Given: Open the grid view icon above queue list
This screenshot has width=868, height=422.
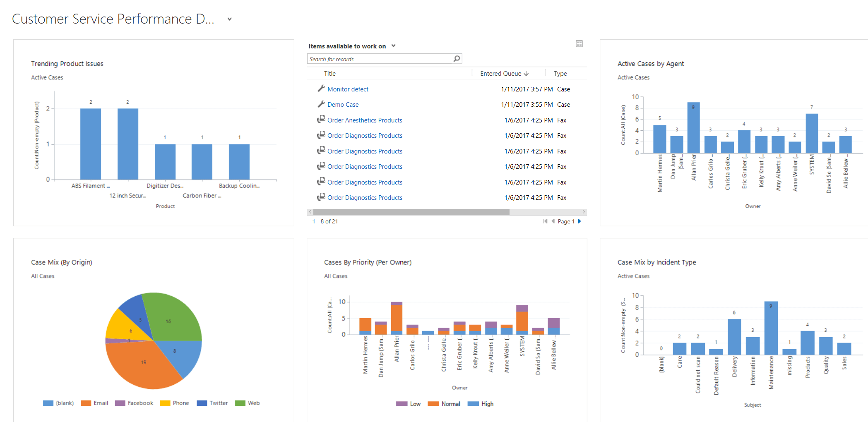Looking at the screenshot, I should [579, 44].
